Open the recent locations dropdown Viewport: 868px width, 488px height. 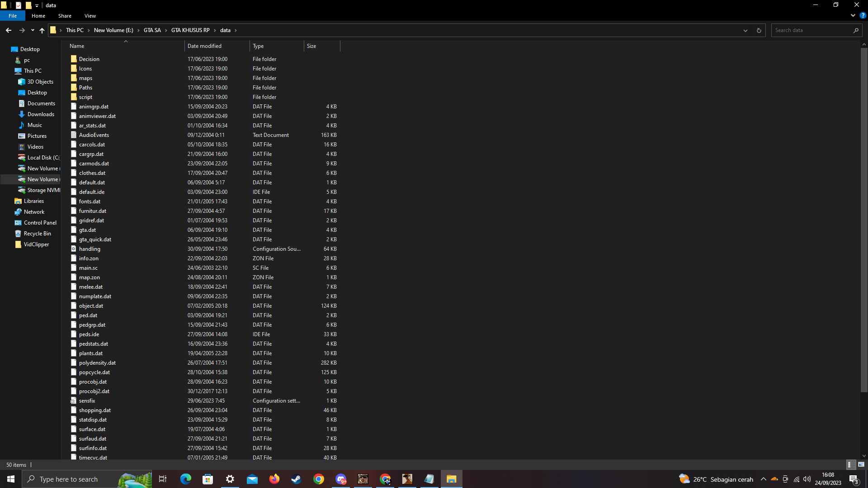click(x=33, y=30)
